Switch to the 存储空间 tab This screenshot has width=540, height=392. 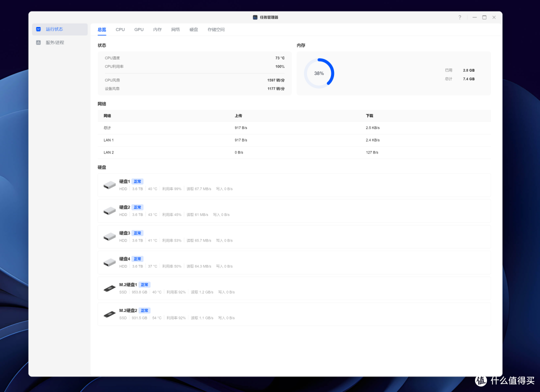(216, 29)
